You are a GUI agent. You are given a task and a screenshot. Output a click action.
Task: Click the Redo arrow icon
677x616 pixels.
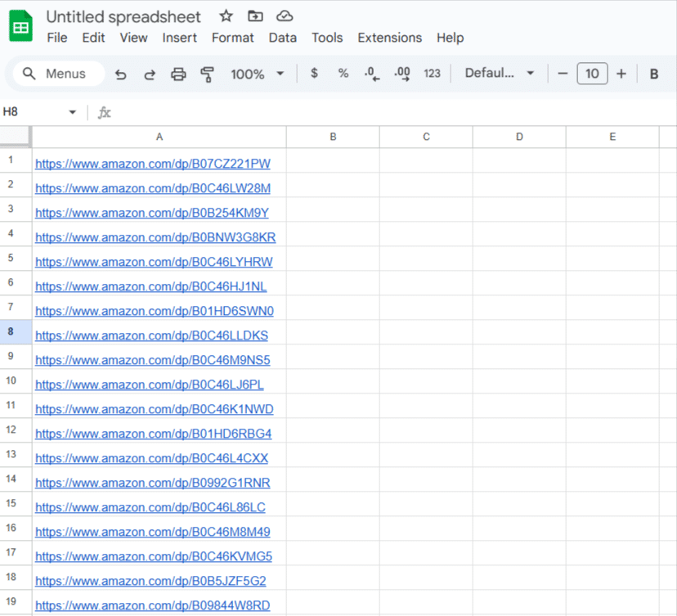[150, 74]
